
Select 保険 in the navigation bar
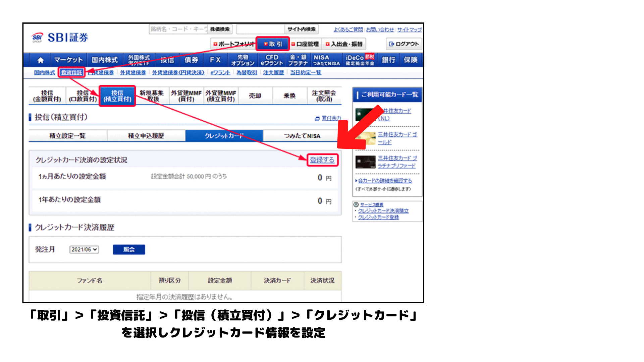[x=411, y=60]
